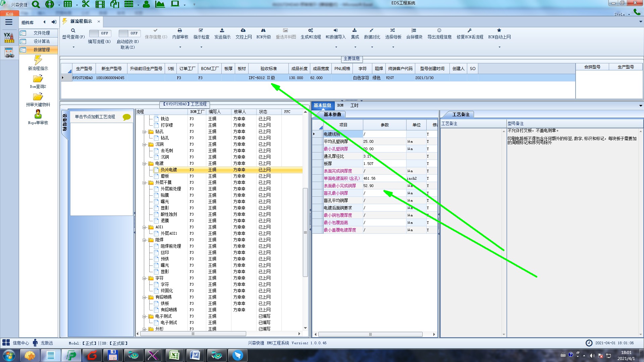Click the 发送指示 toolbar icon
This screenshot has width=644, height=362.
coord(222,31)
